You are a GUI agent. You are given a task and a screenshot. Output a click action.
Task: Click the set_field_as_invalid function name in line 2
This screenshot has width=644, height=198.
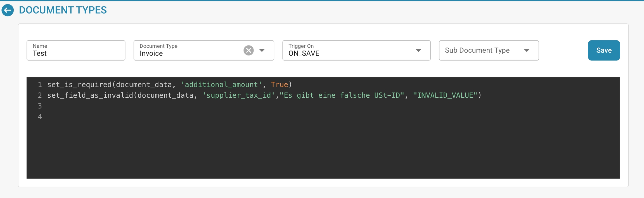click(90, 95)
